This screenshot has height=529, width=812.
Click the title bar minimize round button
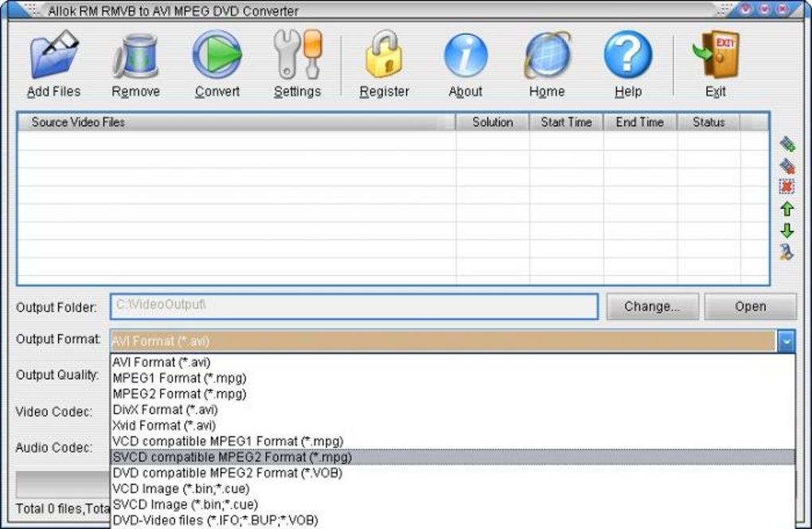click(746, 9)
